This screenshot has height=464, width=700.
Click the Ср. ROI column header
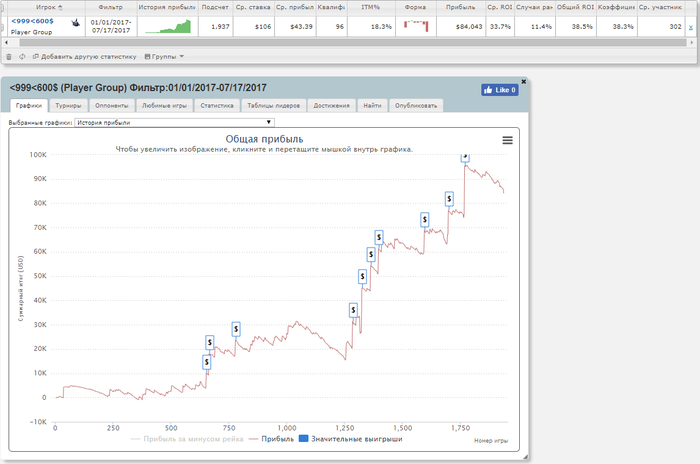[x=500, y=7]
